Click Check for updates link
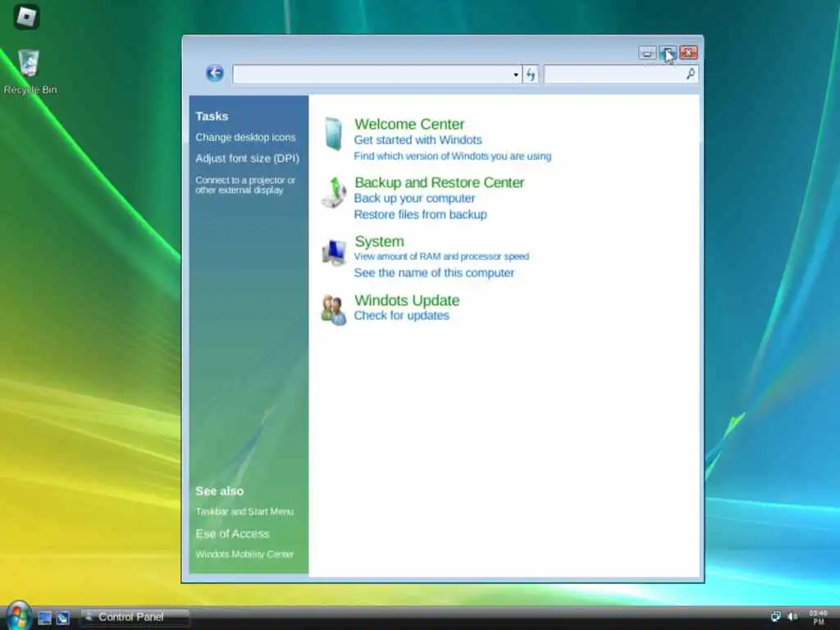Viewport: 840px width, 630px height. [x=402, y=316]
